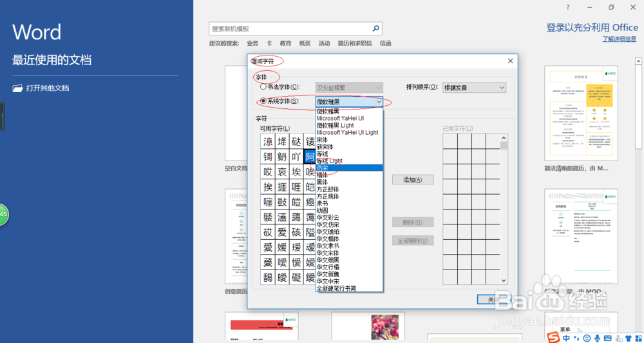644x343 pixels.
Task: Click the folder icon beside 打开其他文档
Action: coord(17,88)
